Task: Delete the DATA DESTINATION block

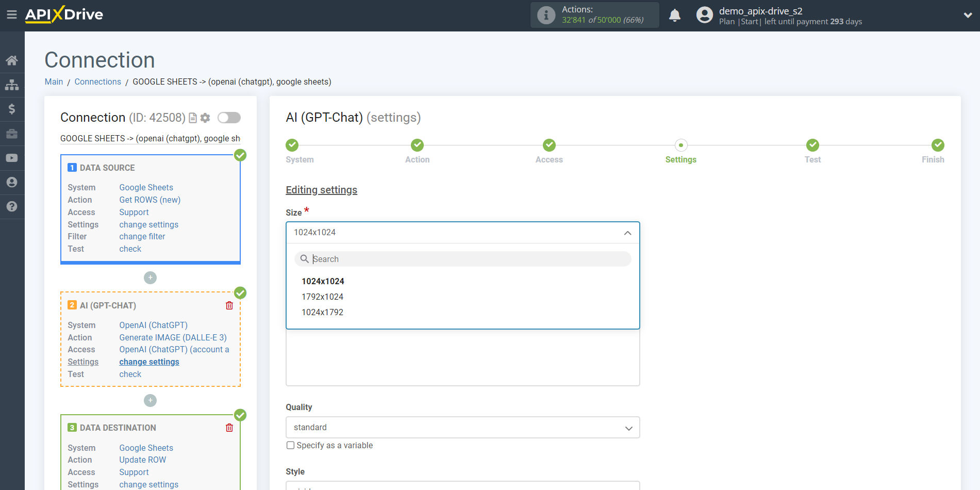Action: [229, 428]
